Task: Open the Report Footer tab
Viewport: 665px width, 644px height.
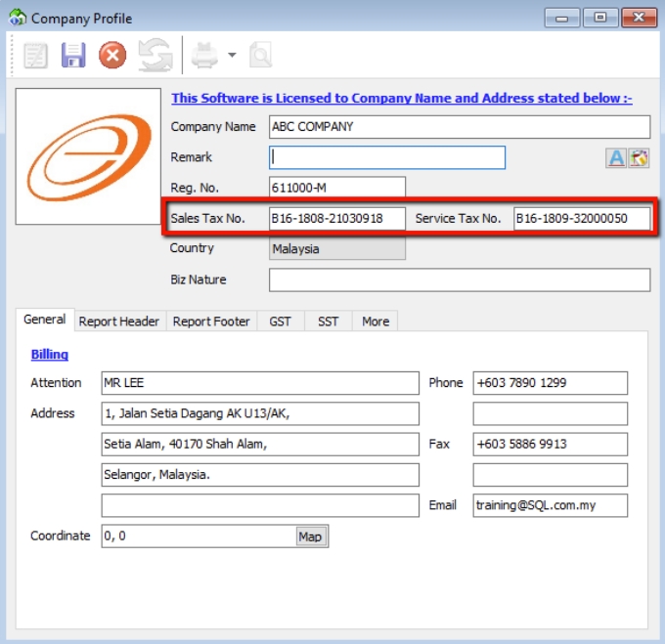Action: 211,322
